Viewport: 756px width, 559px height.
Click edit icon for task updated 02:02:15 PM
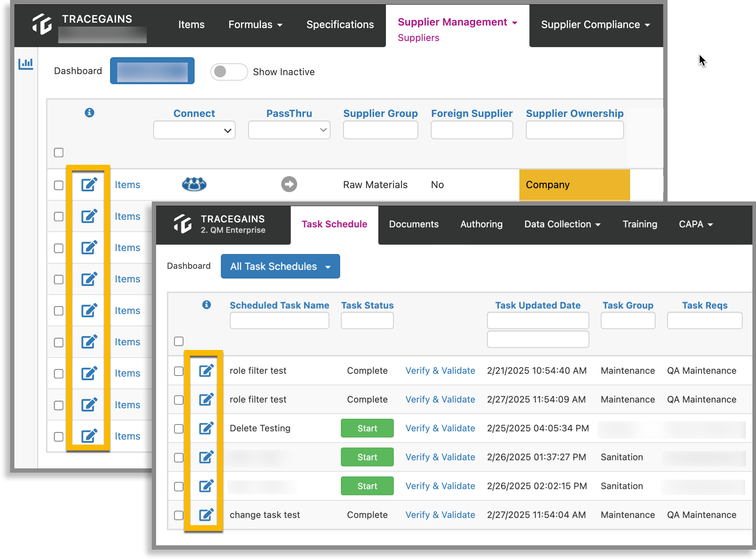(206, 486)
